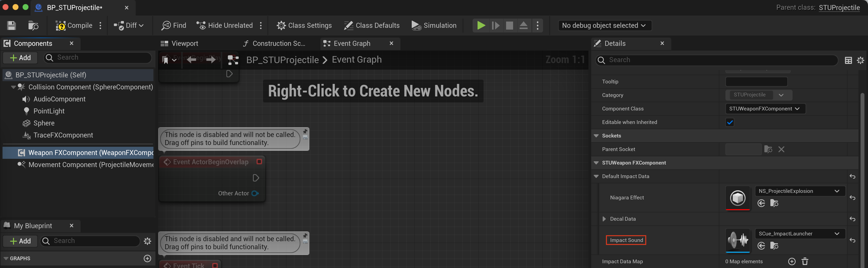Switch to the Viewport tab
Screen dimensions: 868x268
pyautogui.click(x=179, y=44)
